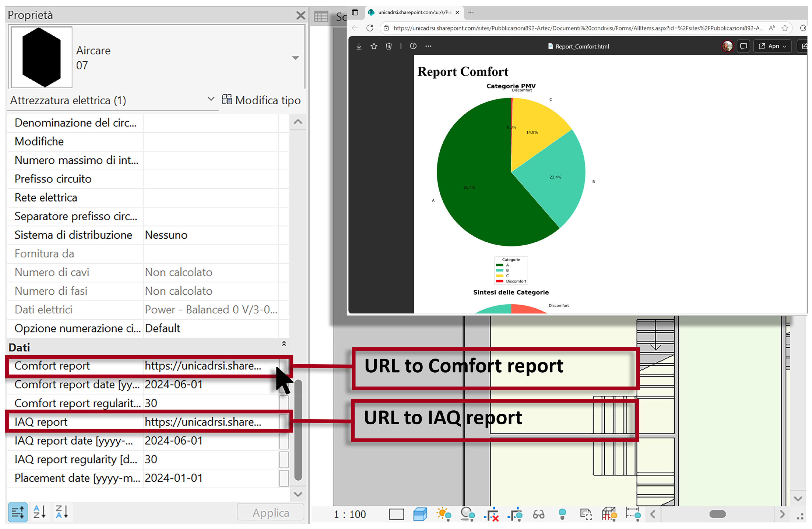Click Opzione numerazione value Default

point(162,328)
